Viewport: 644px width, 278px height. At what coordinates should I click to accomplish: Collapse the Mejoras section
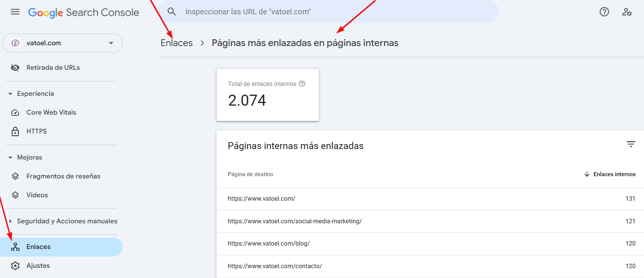11,157
